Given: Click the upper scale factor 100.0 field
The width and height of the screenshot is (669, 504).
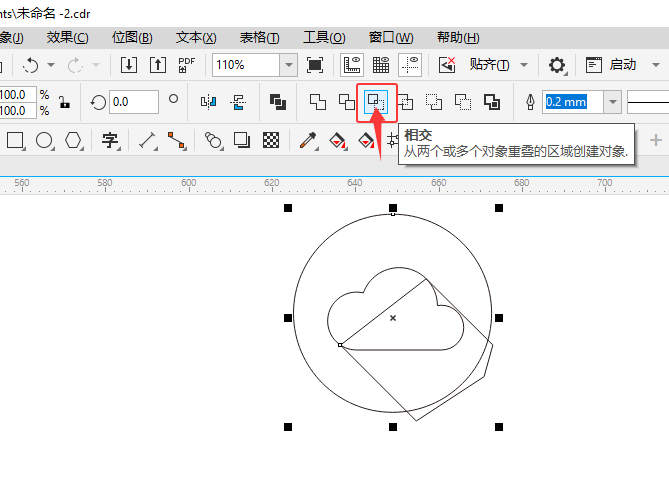Looking at the screenshot, I should tap(17, 94).
